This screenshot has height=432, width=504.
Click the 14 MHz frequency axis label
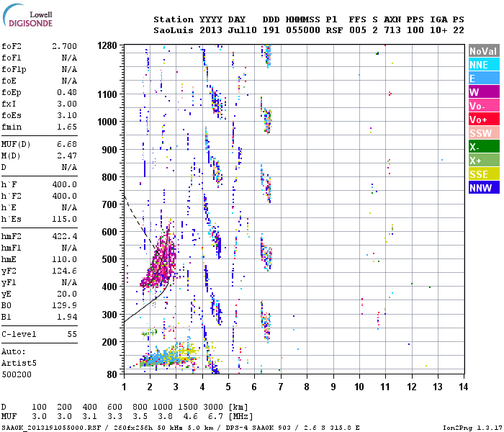463,387
